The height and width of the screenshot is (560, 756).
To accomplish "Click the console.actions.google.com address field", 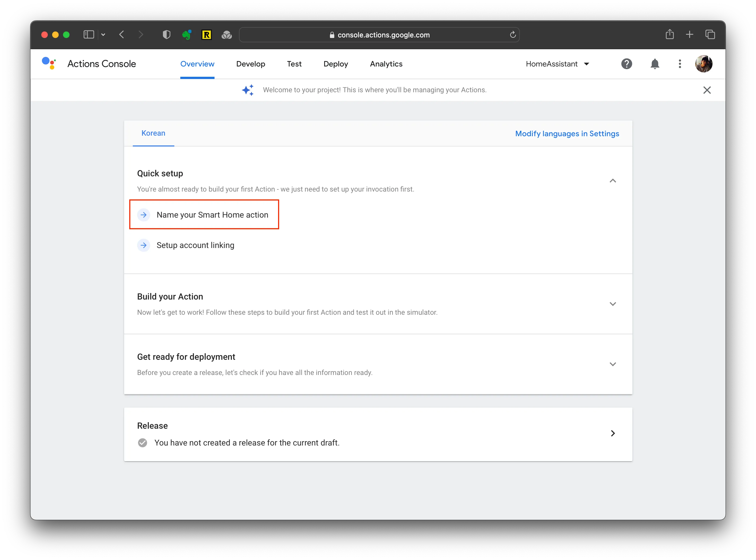I will (379, 34).
